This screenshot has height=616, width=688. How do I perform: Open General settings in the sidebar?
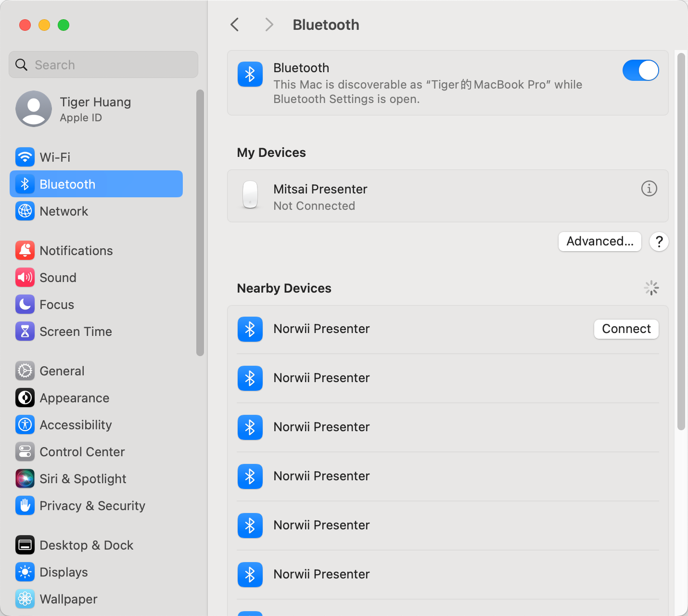point(96,371)
